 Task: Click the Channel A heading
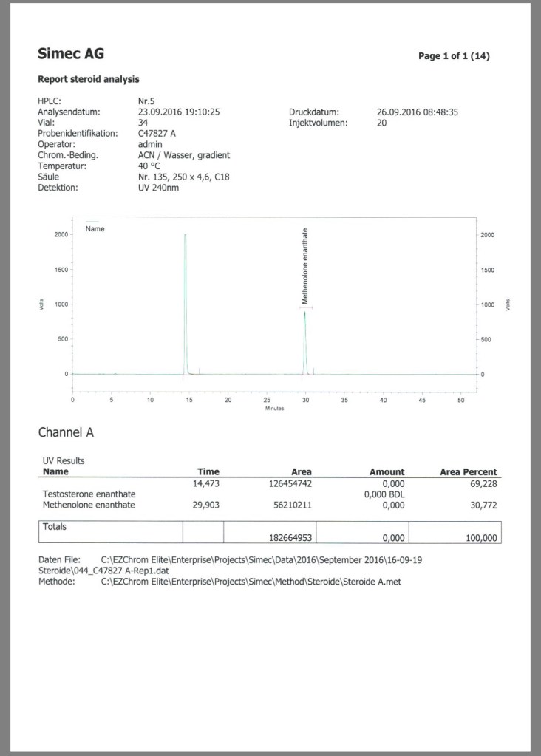66,432
